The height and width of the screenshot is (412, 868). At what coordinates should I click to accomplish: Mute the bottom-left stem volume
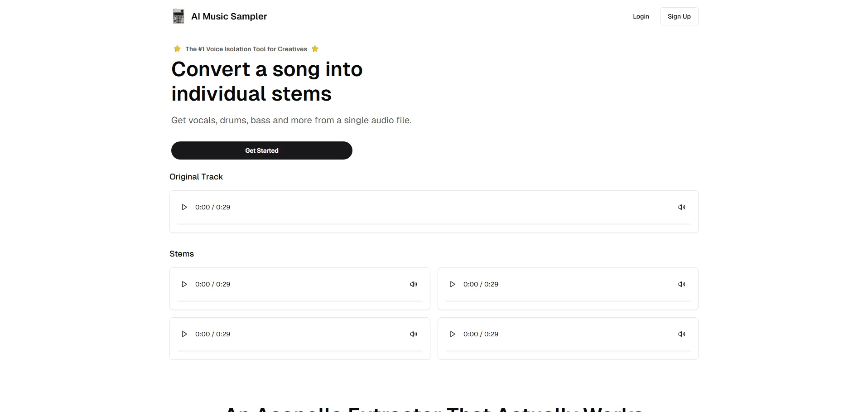pos(413,334)
